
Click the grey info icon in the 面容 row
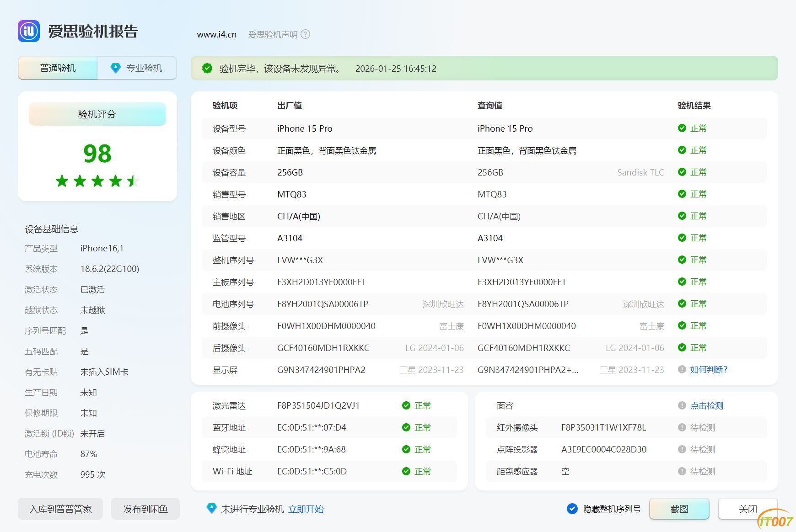pos(682,405)
